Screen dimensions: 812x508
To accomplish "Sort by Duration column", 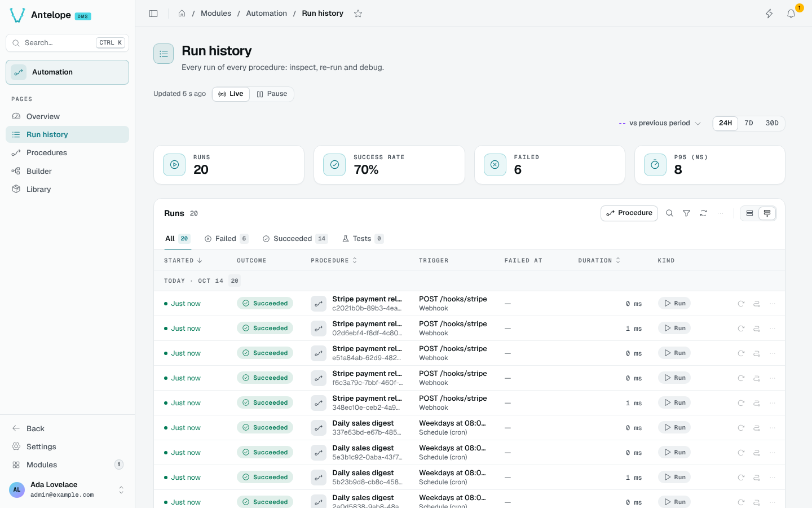I will coord(599,261).
